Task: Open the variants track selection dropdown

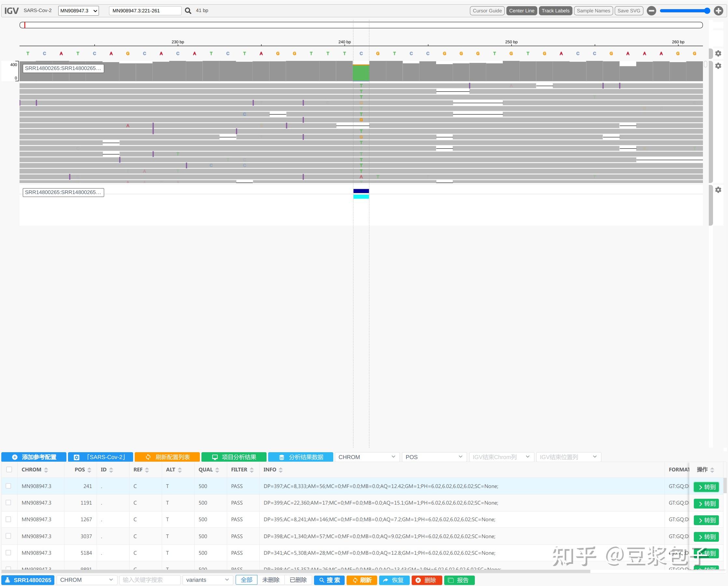Action: (207, 579)
